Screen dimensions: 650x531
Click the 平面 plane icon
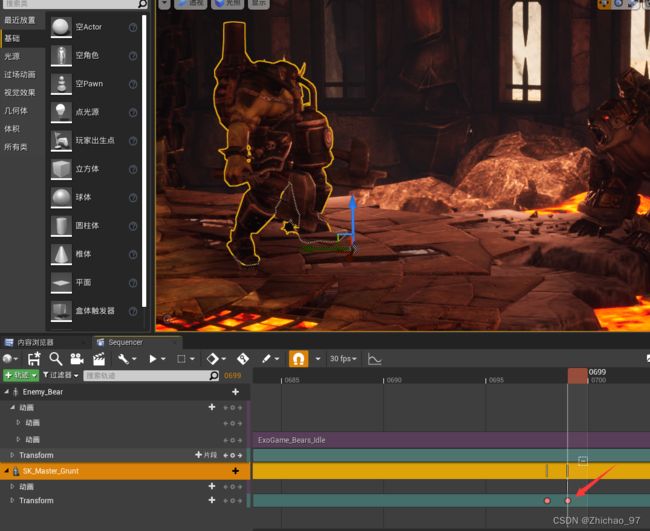coord(61,283)
